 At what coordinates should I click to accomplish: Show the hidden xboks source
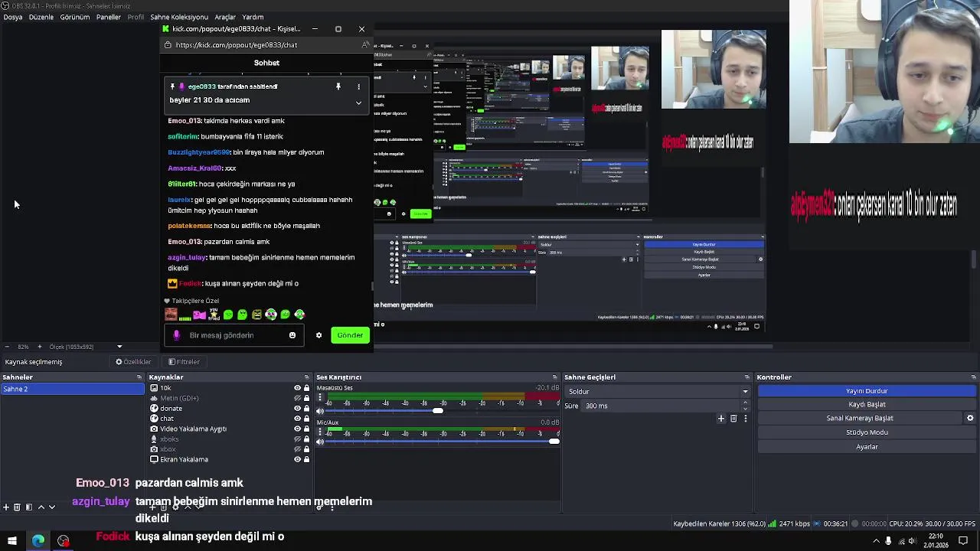tap(297, 439)
